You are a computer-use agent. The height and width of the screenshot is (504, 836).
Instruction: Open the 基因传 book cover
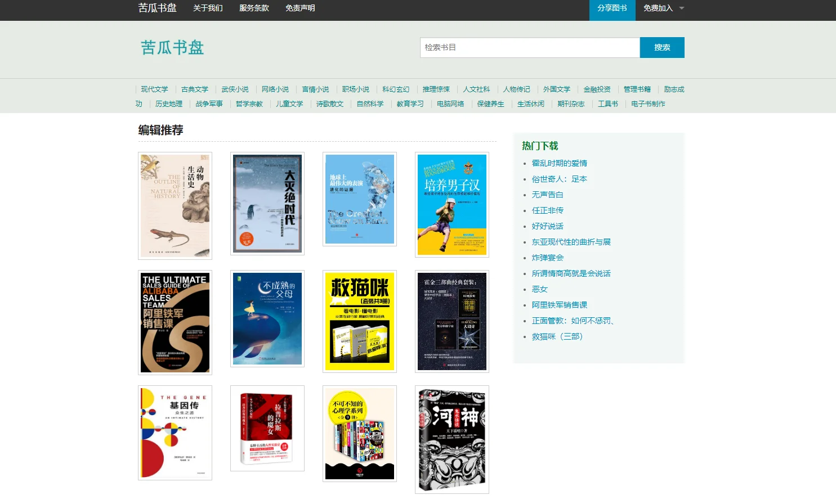(x=175, y=433)
